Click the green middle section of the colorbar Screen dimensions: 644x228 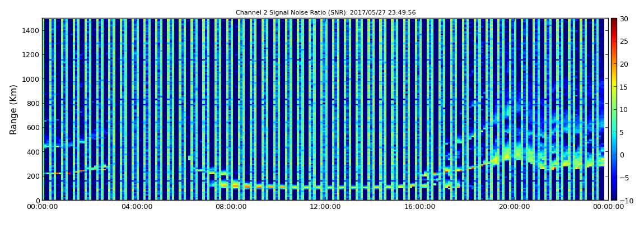coord(614,109)
